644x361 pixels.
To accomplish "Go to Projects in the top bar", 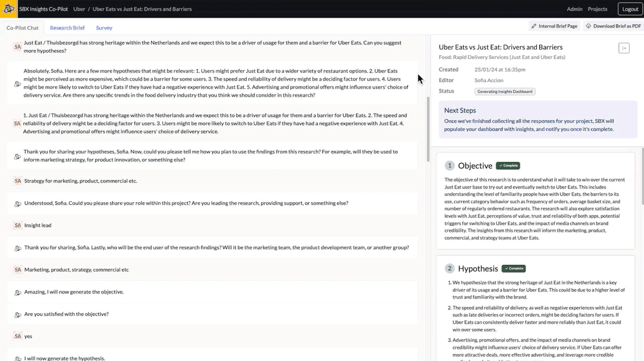I will pos(597,9).
